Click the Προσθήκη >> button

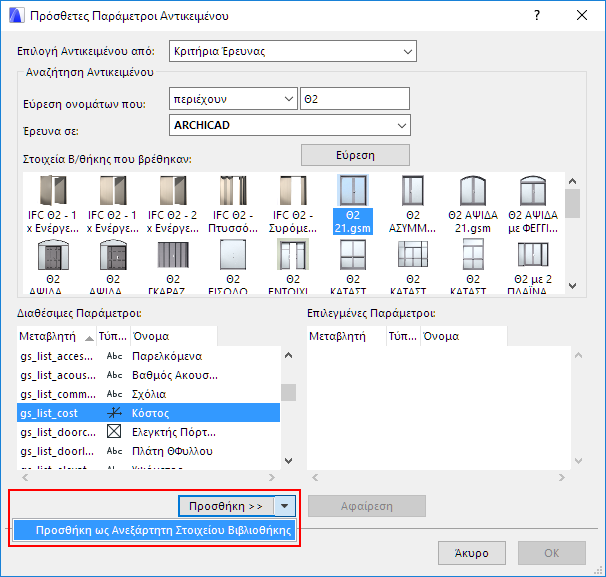226,506
